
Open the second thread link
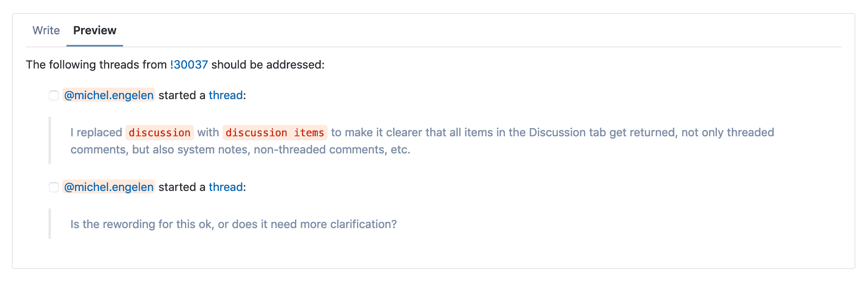coord(225,187)
